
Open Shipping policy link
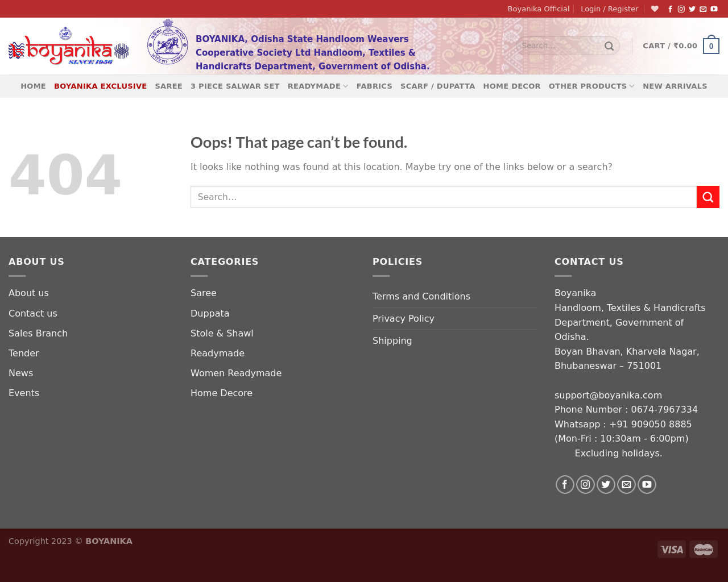(392, 341)
